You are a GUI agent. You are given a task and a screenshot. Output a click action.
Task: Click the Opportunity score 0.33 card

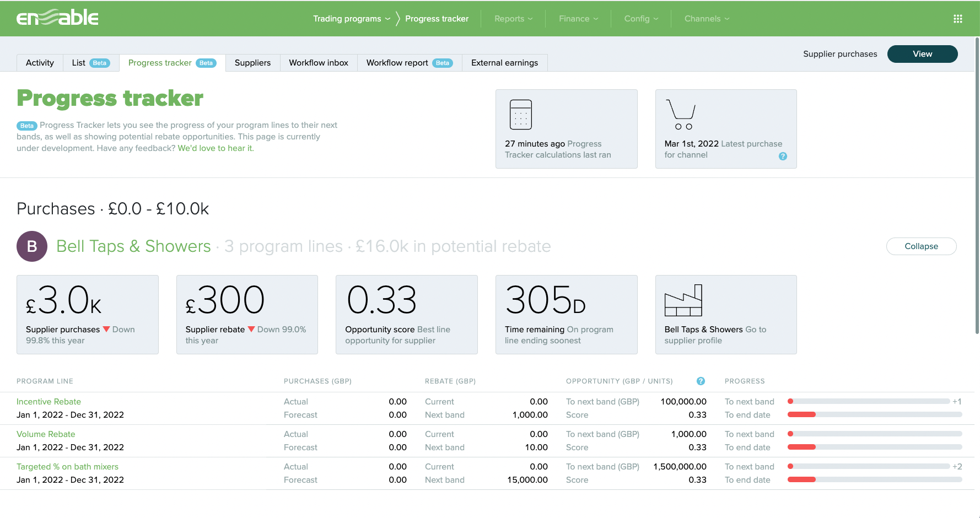[406, 315]
